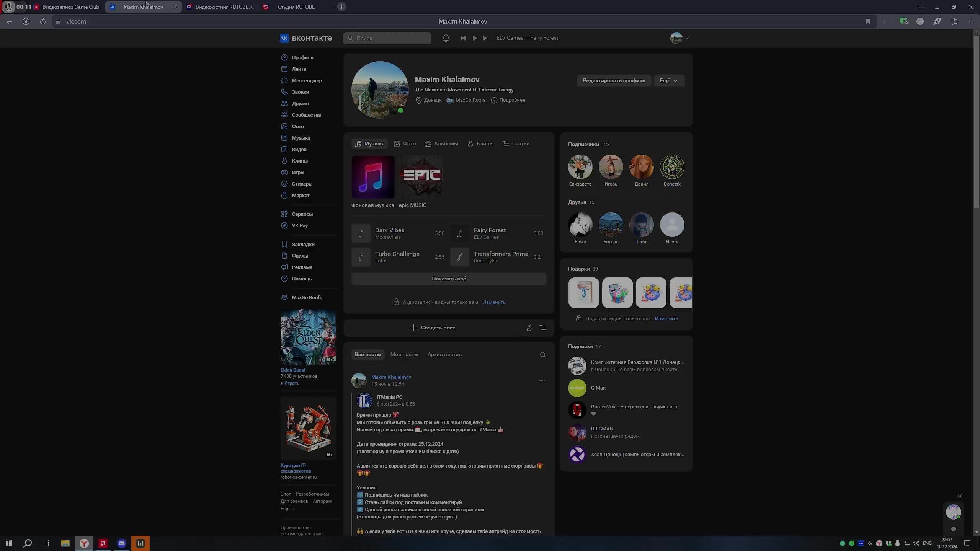
Task: Bookmark the page in address bar
Action: [x=868, y=22]
